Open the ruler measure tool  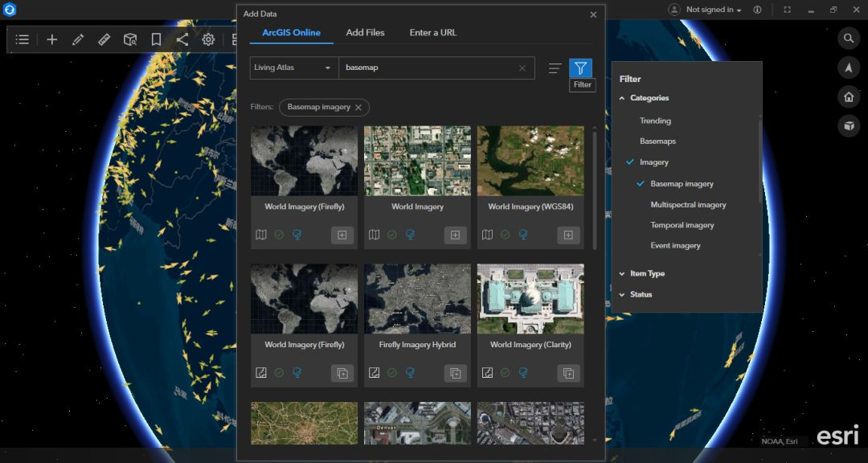coord(104,39)
